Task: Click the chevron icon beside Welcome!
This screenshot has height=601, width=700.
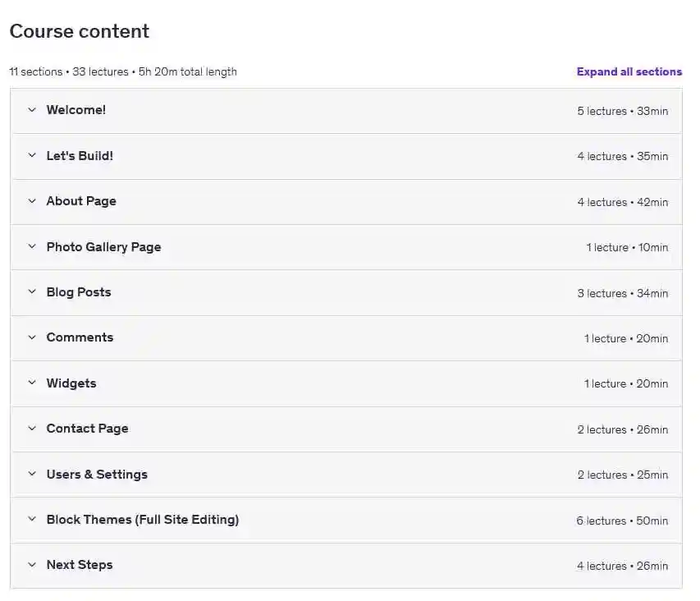Action: point(32,110)
